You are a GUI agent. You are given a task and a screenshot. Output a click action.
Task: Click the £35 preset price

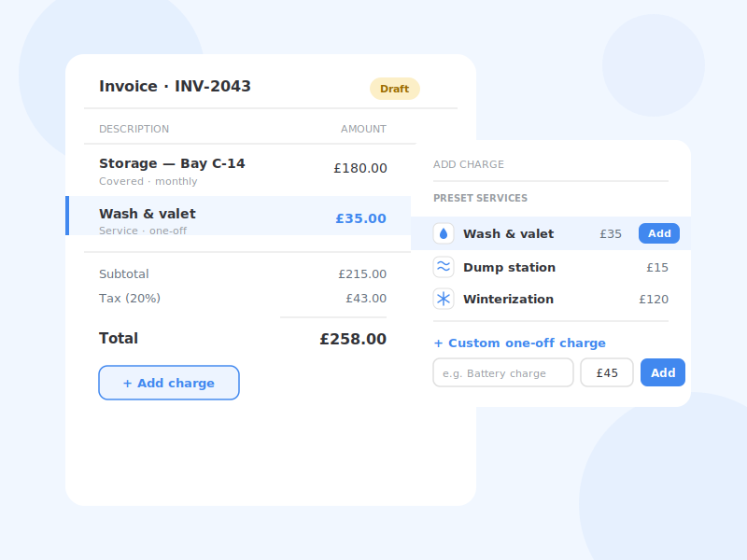pos(611,234)
